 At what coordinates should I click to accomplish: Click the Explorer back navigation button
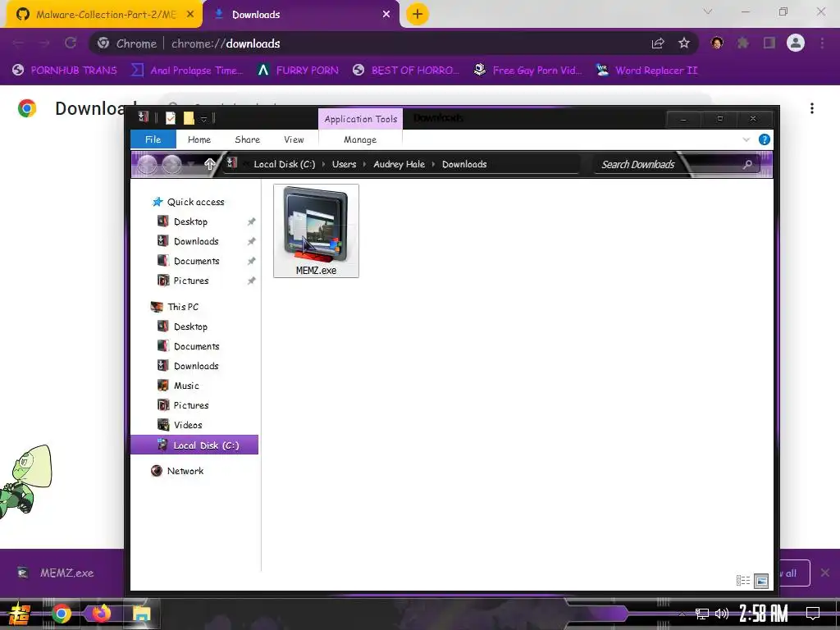tap(148, 164)
